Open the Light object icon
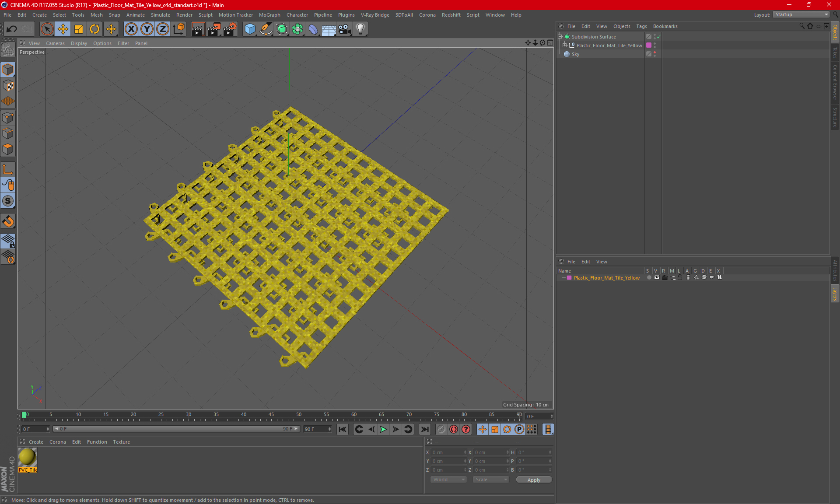The height and width of the screenshot is (504, 840). 360,29
